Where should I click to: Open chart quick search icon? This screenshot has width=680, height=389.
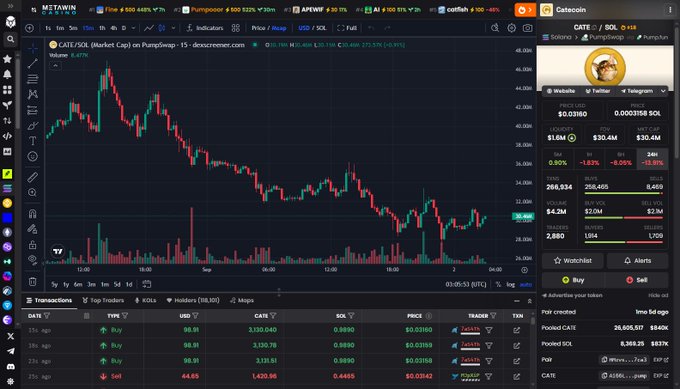click(x=495, y=28)
